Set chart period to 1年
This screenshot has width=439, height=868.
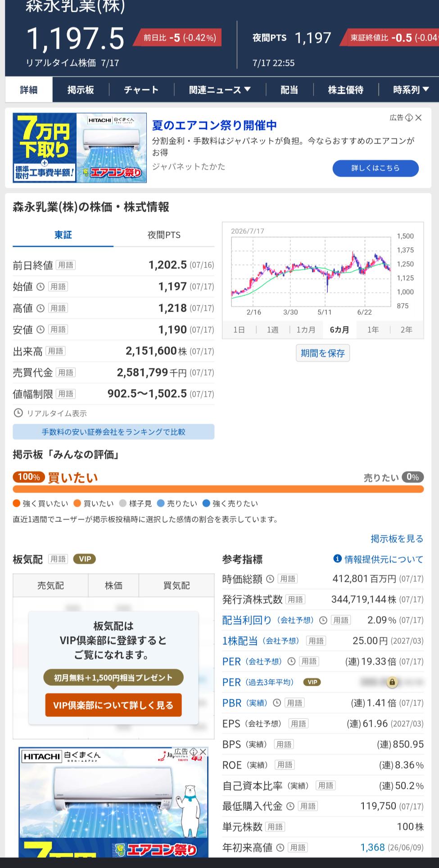[373, 330]
